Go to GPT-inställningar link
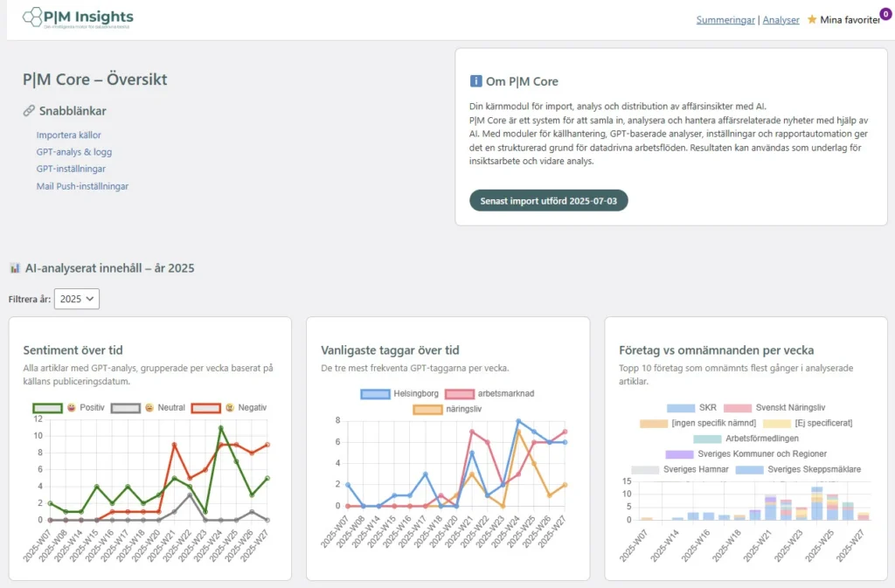This screenshot has width=895, height=588. 71,169
